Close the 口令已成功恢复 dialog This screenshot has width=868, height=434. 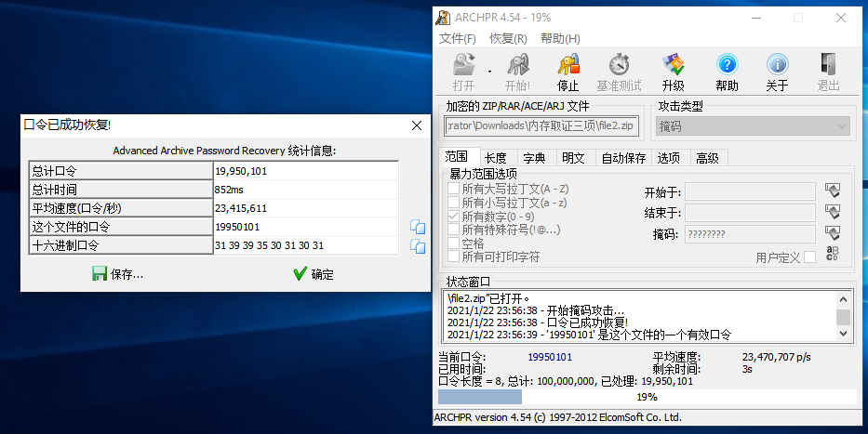pos(417,125)
